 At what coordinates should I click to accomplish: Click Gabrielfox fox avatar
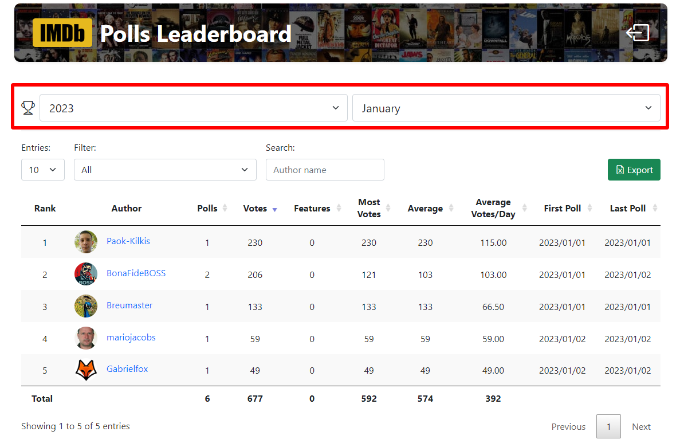click(85, 369)
